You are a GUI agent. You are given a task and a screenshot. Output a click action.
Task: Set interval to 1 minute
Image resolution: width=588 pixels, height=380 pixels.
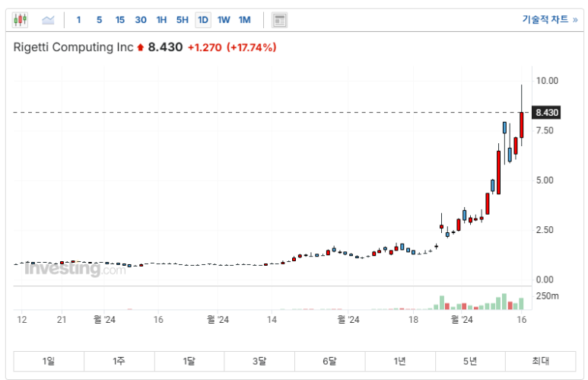tap(78, 20)
